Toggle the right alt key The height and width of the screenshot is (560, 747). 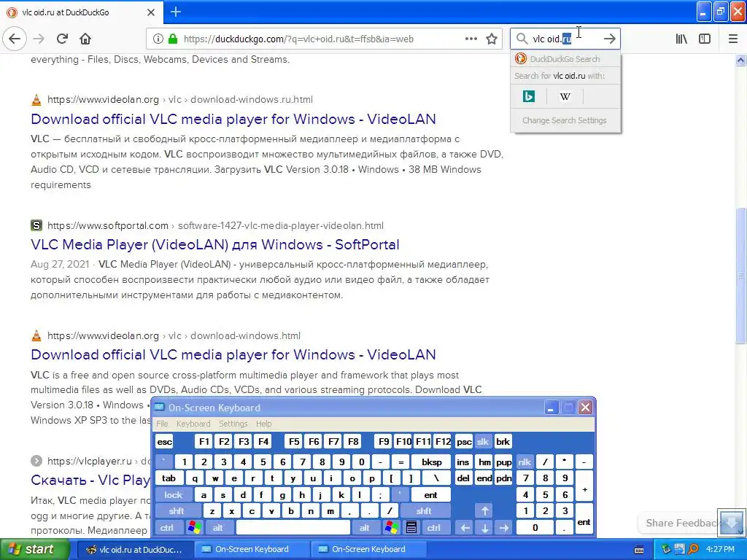pyautogui.click(x=365, y=528)
